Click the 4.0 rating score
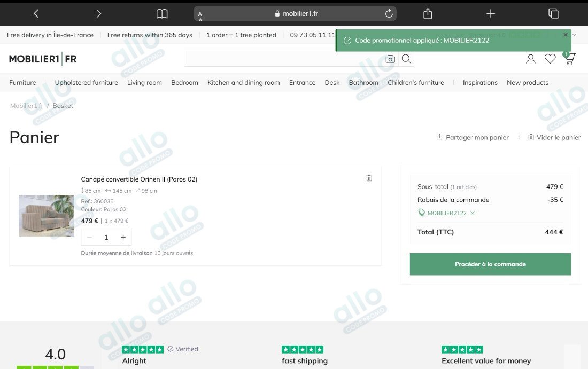Screen dimensions: 588x369 [x=55, y=354]
